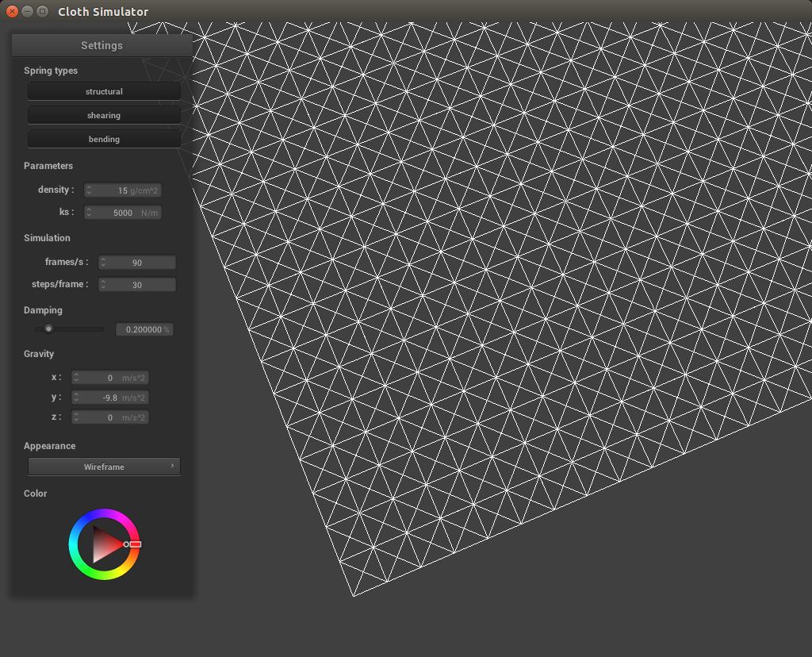Click the ks field spinner arrows
This screenshot has width=812, height=657.
90,213
